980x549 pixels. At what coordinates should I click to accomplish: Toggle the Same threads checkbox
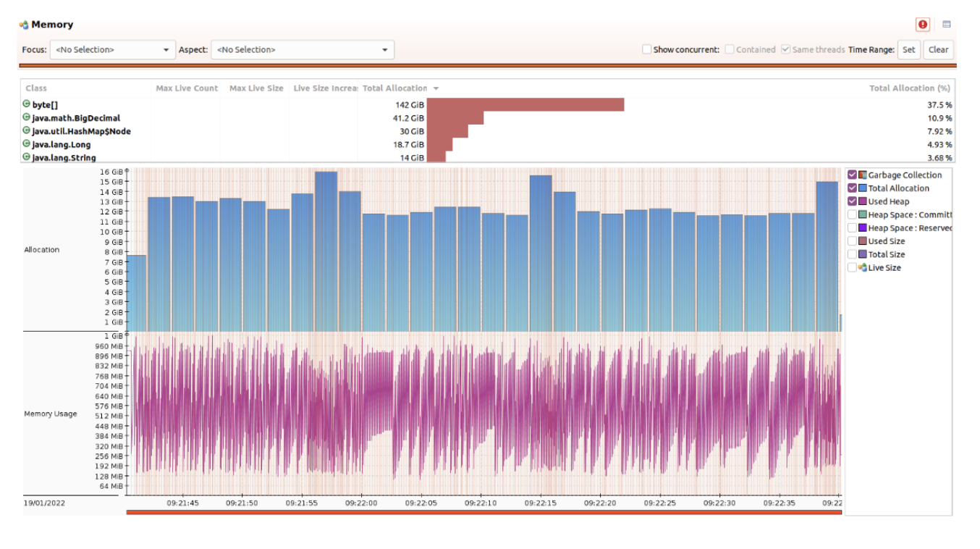pyautogui.click(x=785, y=49)
